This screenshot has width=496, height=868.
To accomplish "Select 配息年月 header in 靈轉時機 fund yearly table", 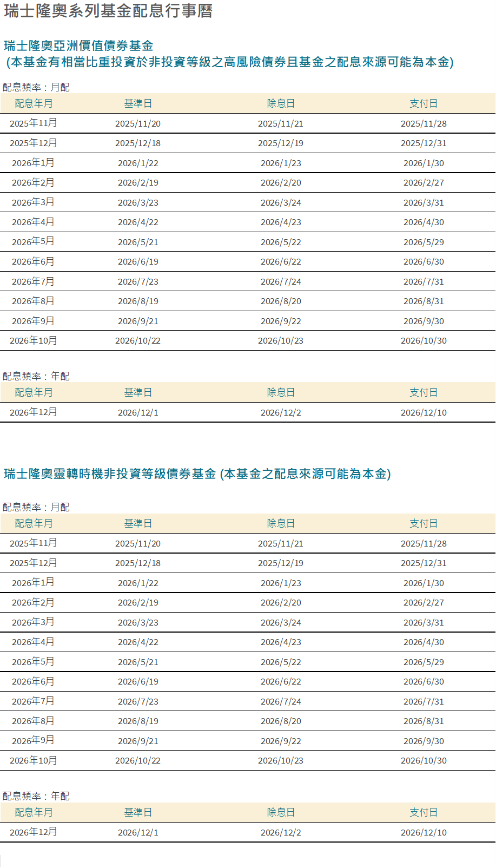I will coord(34,812).
